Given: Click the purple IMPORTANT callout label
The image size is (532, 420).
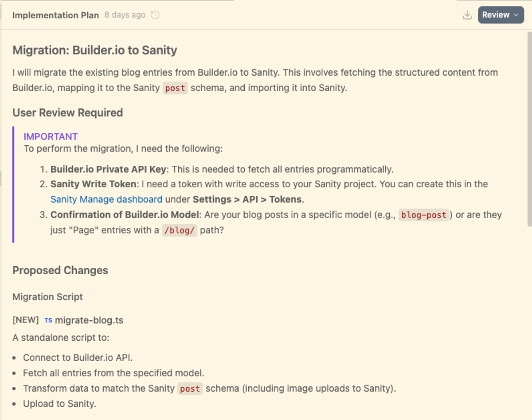Looking at the screenshot, I should pyautogui.click(x=51, y=136).
